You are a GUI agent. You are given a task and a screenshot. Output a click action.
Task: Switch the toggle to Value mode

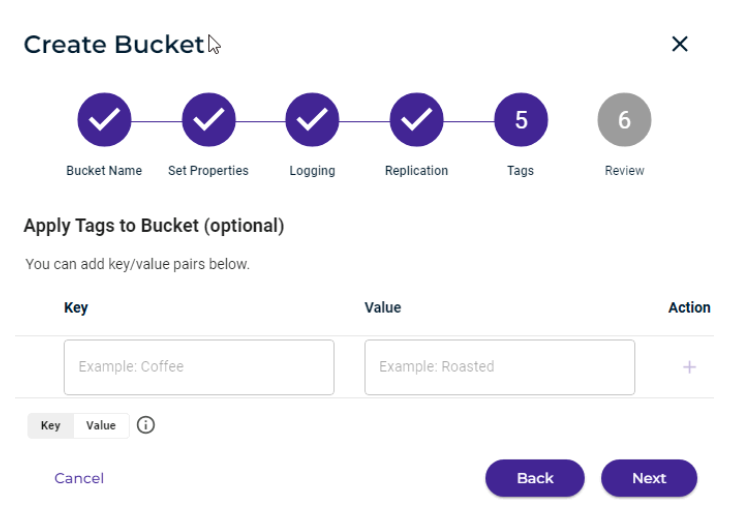pyautogui.click(x=101, y=425)
